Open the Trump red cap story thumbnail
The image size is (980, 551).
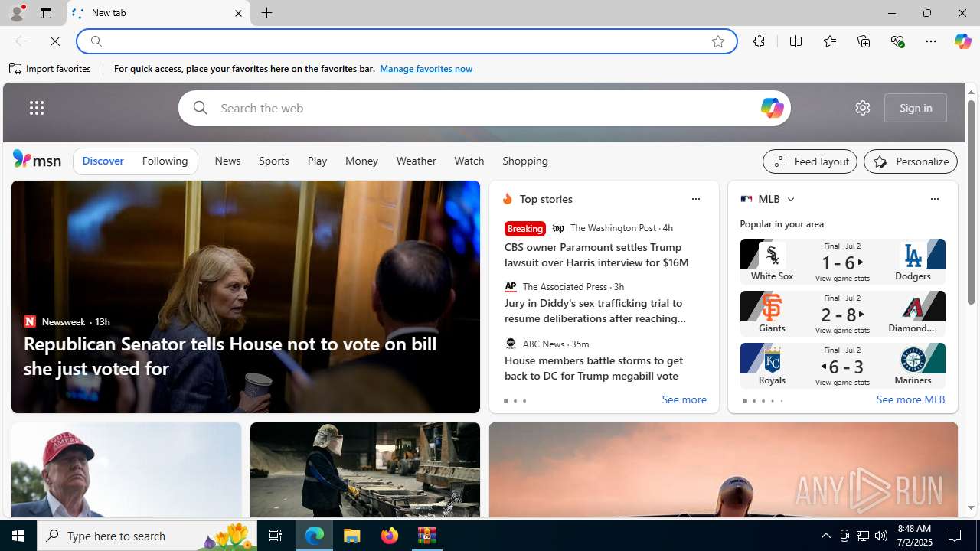tap(126, 470)
